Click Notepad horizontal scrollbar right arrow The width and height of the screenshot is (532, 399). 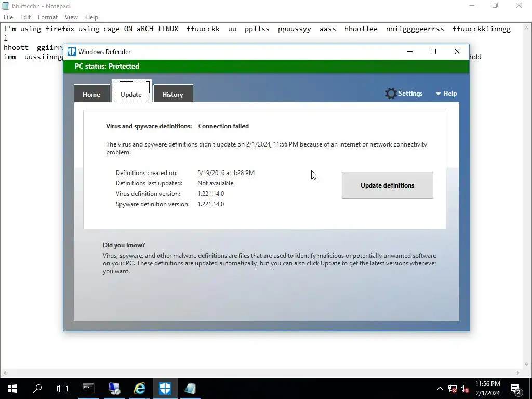click(x=518, y=373)
